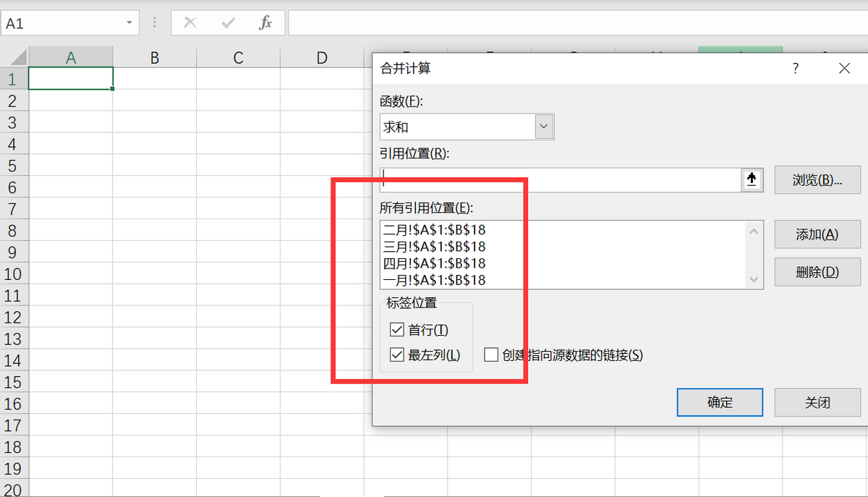Screen dimensions: 868x497
Task: Click the Name Box showing A1
Action: [x=61, y=23]
